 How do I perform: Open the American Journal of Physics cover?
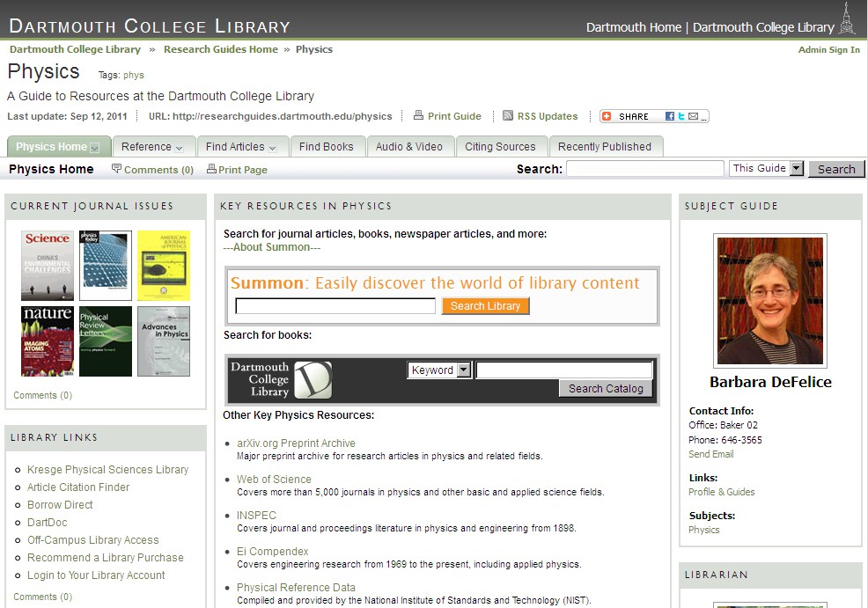tap(164, 266)
